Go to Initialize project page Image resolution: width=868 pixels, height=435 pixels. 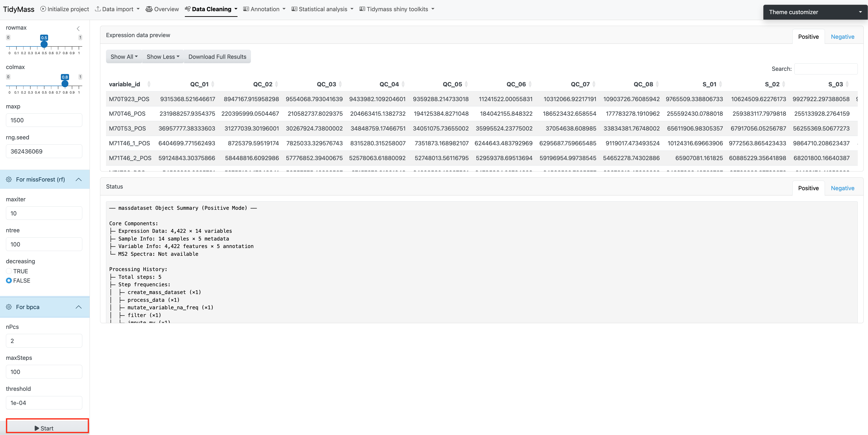[x=65, y=9]
